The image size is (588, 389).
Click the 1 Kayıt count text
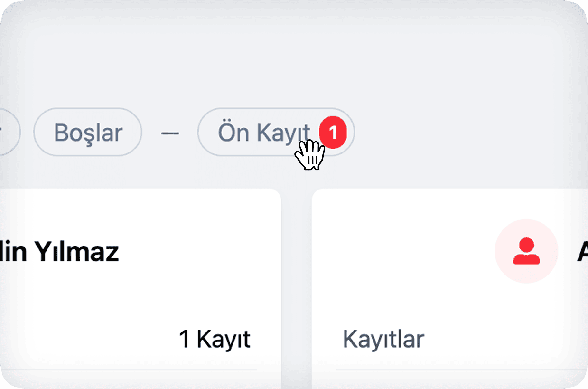click(215, 340)
